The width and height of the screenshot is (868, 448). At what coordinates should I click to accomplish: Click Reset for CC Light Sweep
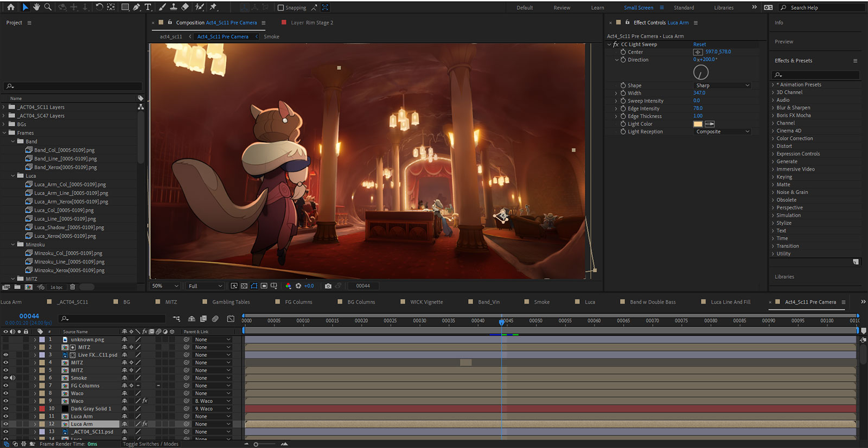(x=700, y=44)
